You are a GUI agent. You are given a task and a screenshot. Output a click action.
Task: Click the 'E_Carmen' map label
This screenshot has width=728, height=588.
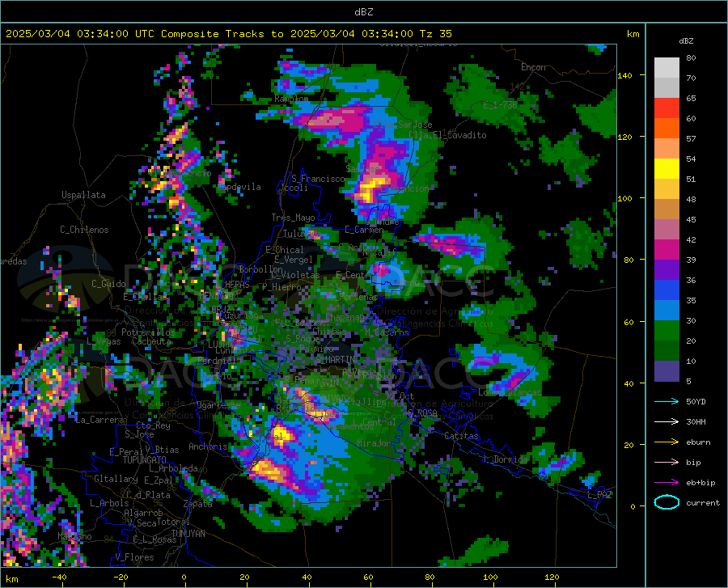pyautogui.click(x=364, y=230)
